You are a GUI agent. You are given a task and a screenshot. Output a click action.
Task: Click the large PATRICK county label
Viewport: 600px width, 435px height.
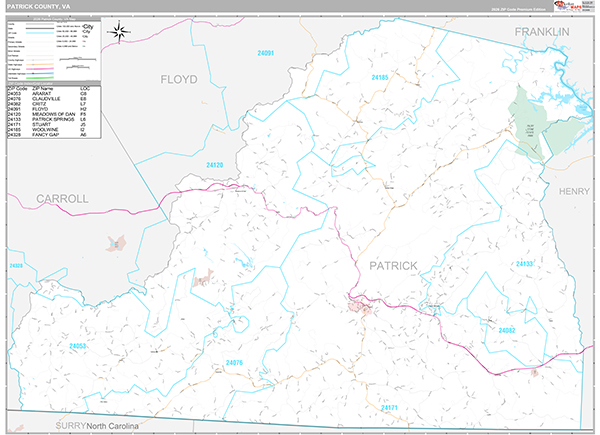click(x=393, y=266)
